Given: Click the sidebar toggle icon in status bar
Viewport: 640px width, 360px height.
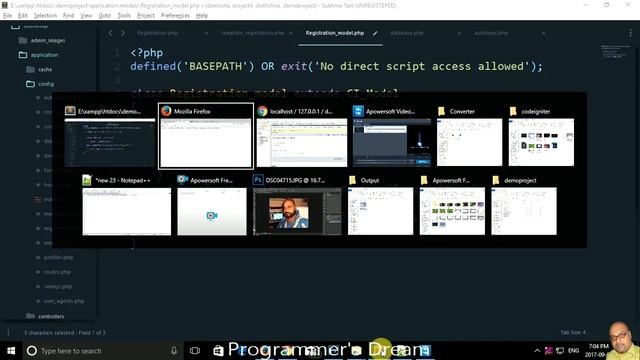Looking at the screenshot, I should [x=9, y=333].
